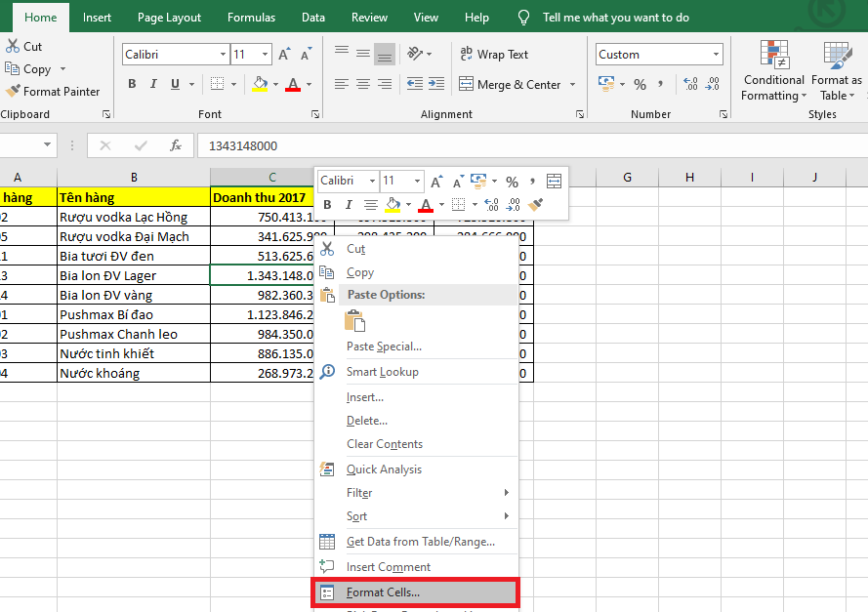Screen dimensions: 868x612
Task: Switch to the Page Layout tab
Action: tap(169, 18)
